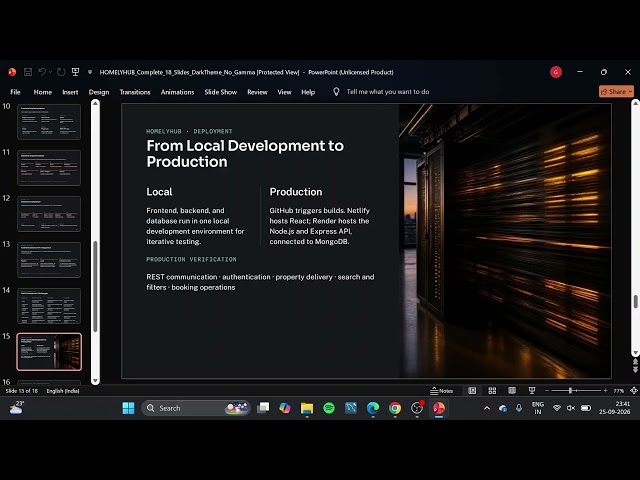The image size is (640, 480).
Task: Switch to the Home tab
Action: tap(43, 92)
